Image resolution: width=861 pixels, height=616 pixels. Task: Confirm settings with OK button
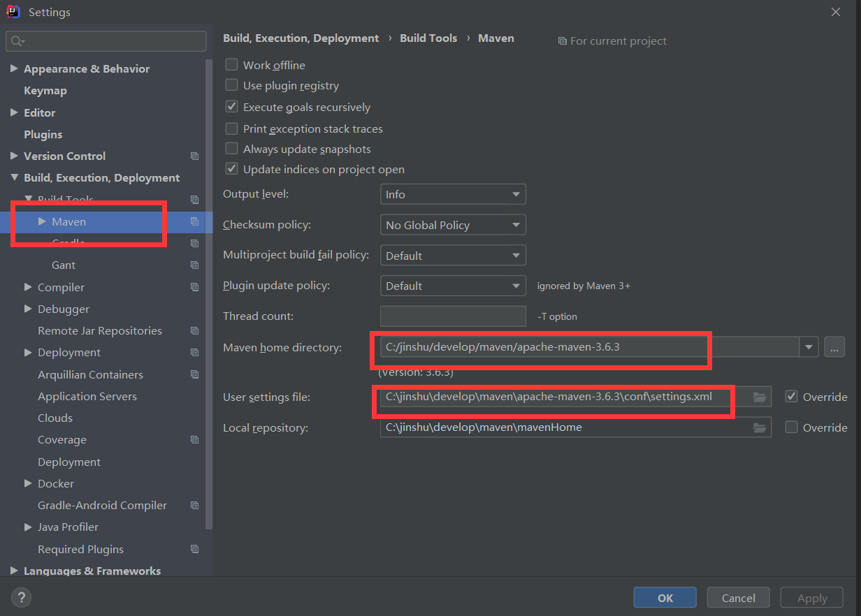[x=665, y=598]
